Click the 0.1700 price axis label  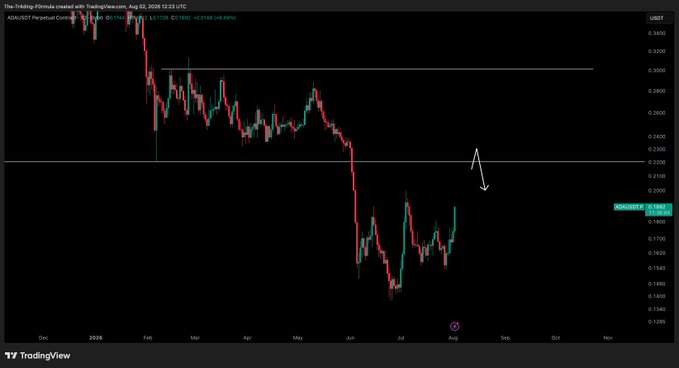point(656,239)
